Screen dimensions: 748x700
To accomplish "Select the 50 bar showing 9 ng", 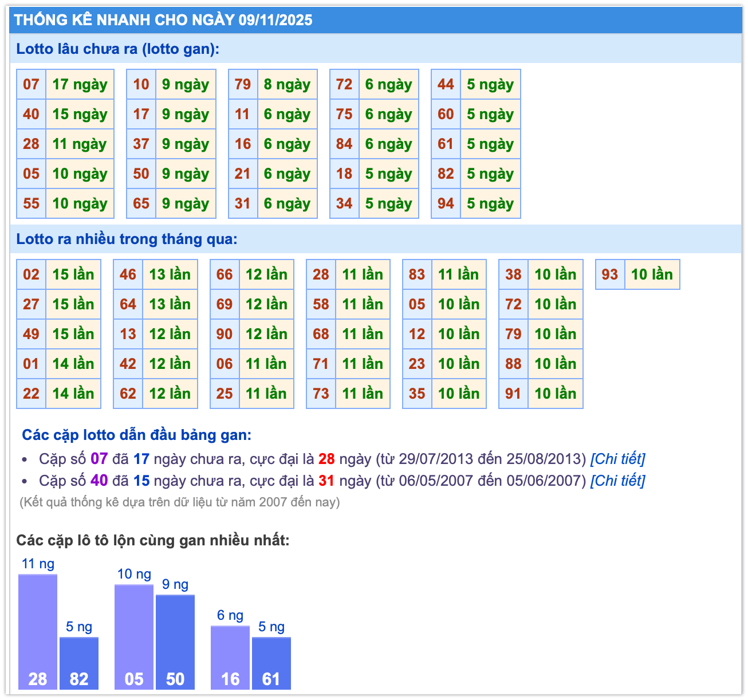I will [x=175, y=642].
